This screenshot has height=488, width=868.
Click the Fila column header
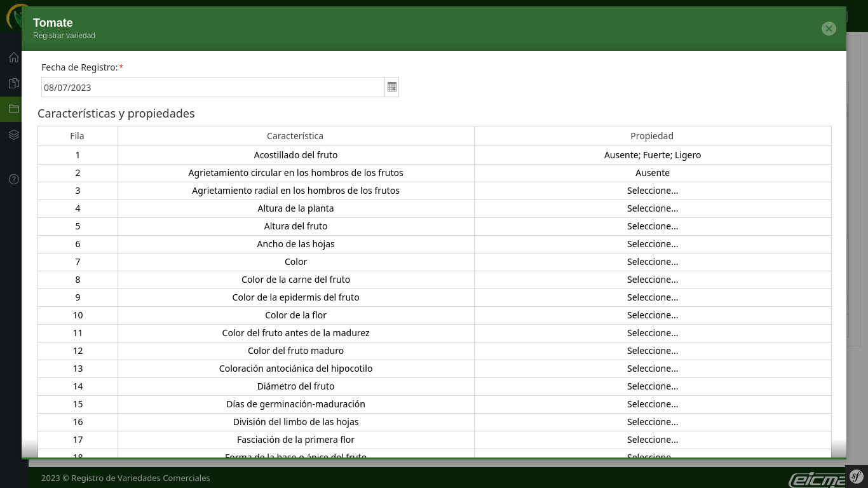77,136
